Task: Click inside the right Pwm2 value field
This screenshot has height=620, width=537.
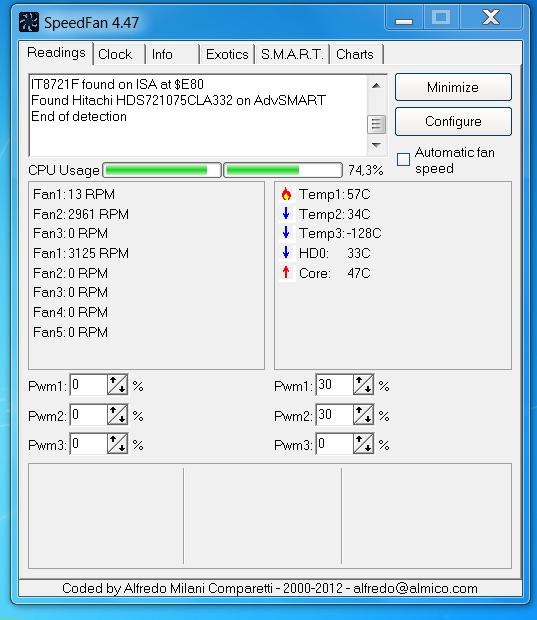Action: point(335,414)
